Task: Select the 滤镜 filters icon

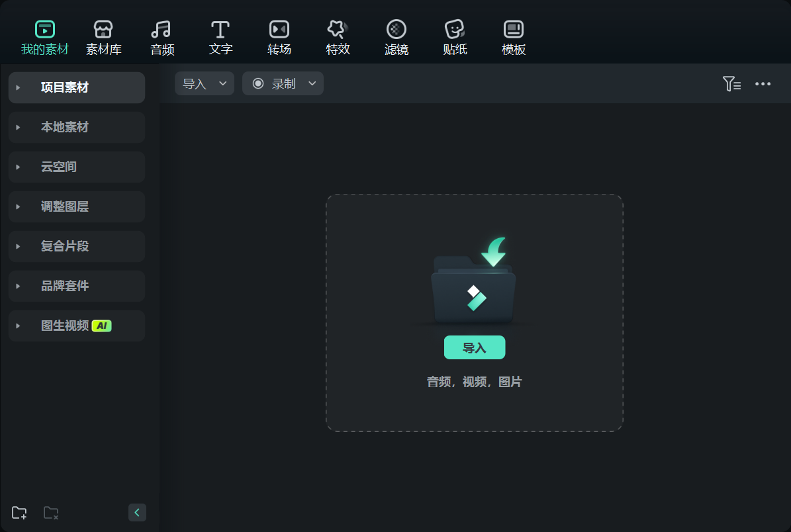Action: click(396, 30)
